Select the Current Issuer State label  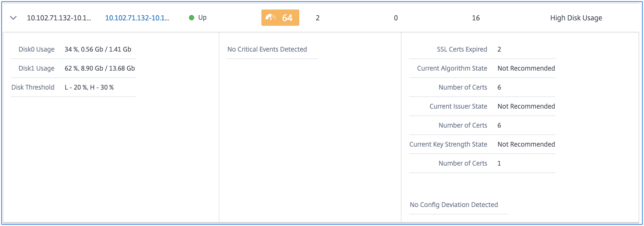pyautogui.click(x=458, y=106)
